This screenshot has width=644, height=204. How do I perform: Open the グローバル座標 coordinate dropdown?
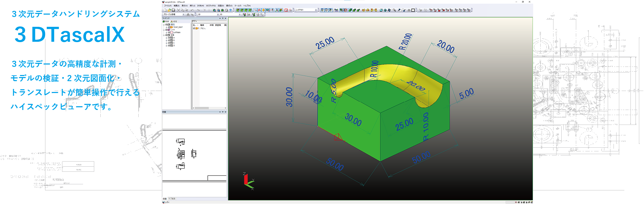click(183, 14)
